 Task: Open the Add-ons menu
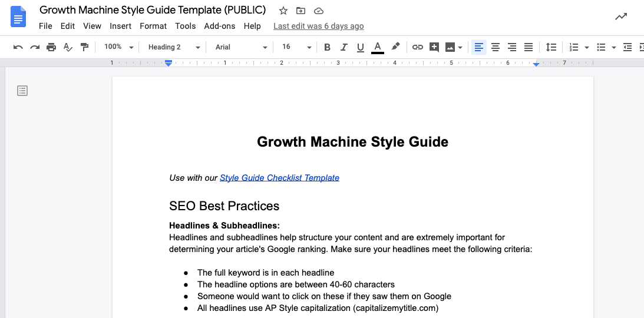tap(219, 26)
